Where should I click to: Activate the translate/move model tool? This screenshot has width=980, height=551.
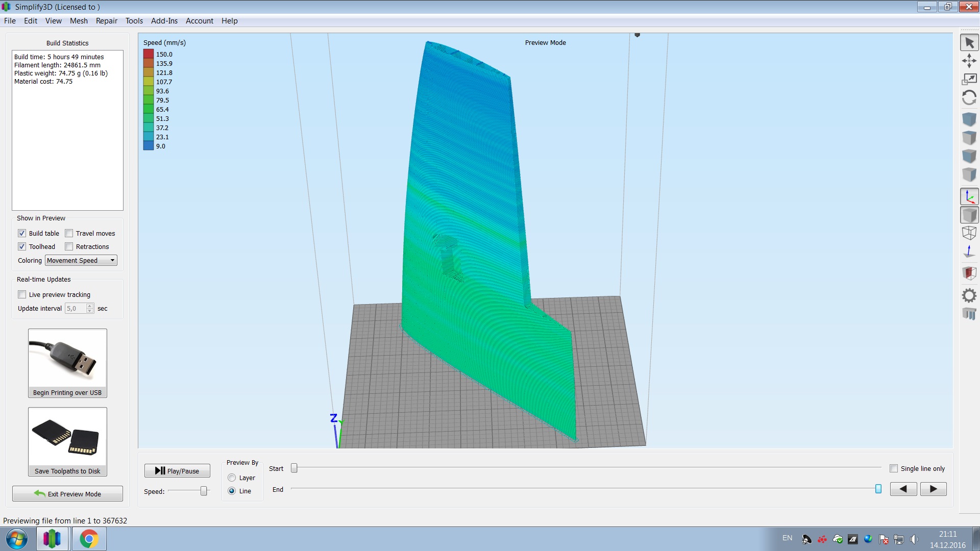point(969,61)
